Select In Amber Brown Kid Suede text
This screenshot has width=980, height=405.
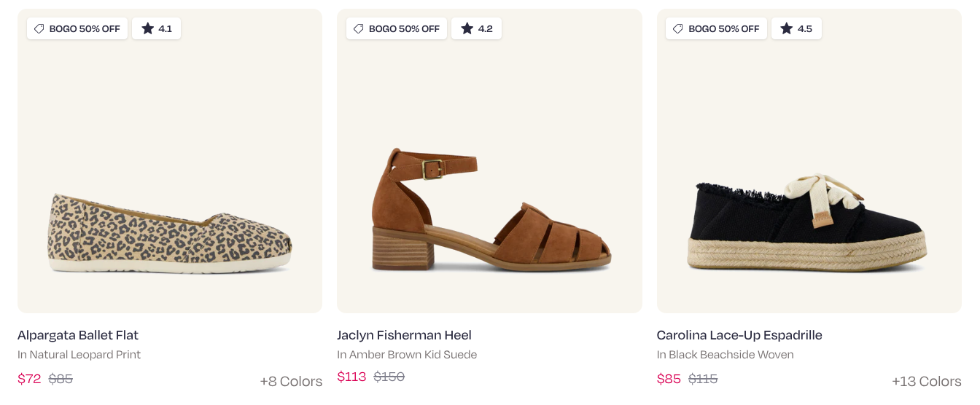coord(407,355)
